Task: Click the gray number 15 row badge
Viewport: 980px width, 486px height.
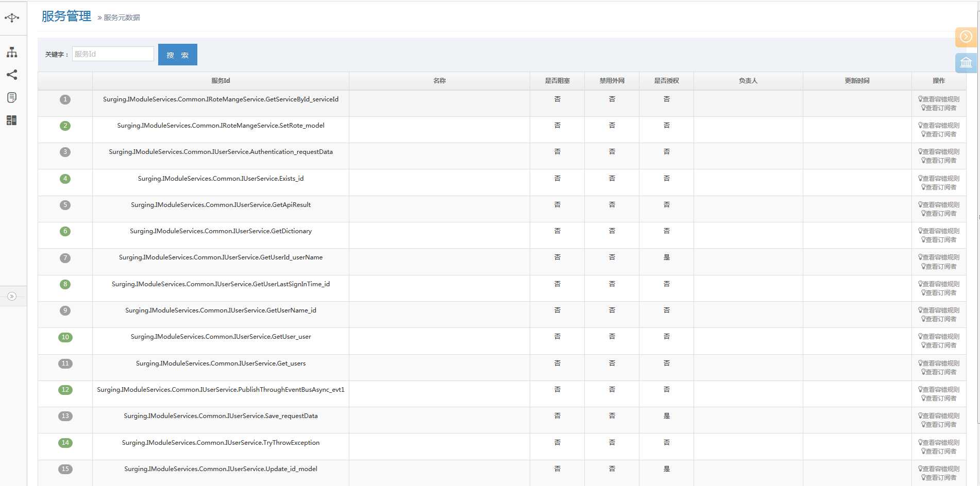Action: (65, 469)
